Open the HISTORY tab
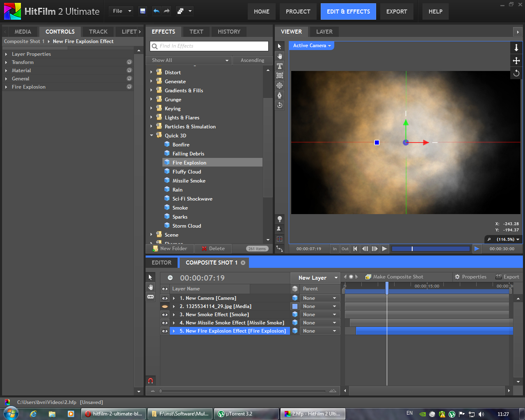 point(229,32)
